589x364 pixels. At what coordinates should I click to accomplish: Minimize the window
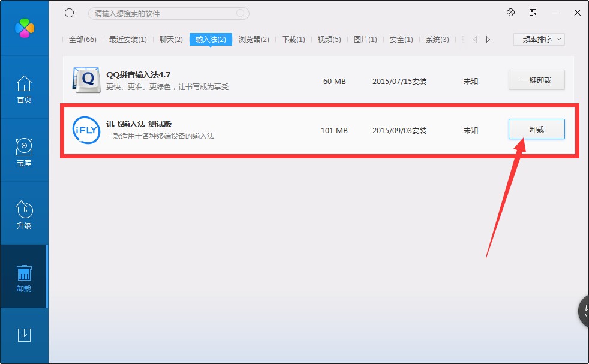tap(555, 13)
